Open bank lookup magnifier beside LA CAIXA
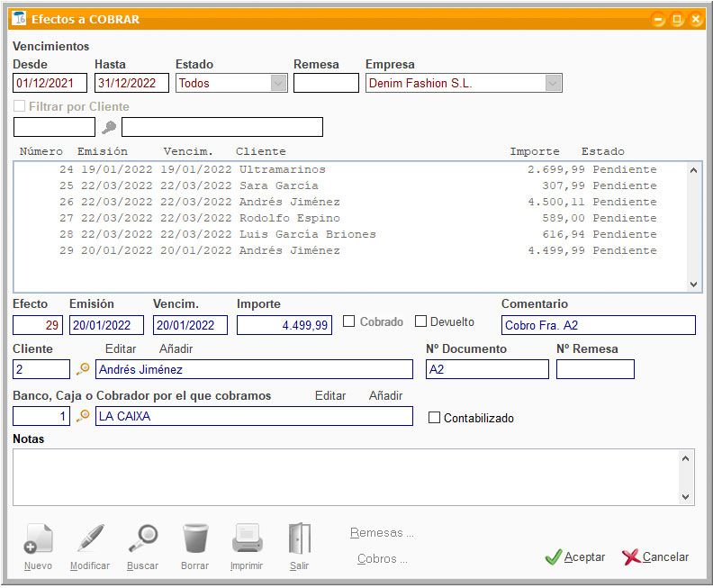Screen dimensions: 713x588 (x=83, y=416)
